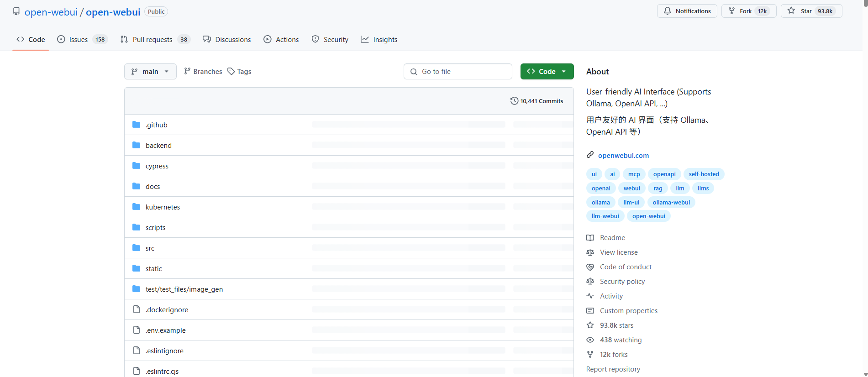The height and width of the screenshot is (377, 868).
Task: Open the Actions tab
Action: click(281, 40)
